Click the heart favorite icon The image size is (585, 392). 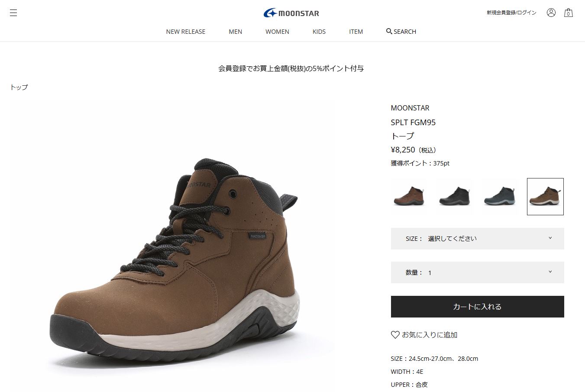click(x=395, y=335)
